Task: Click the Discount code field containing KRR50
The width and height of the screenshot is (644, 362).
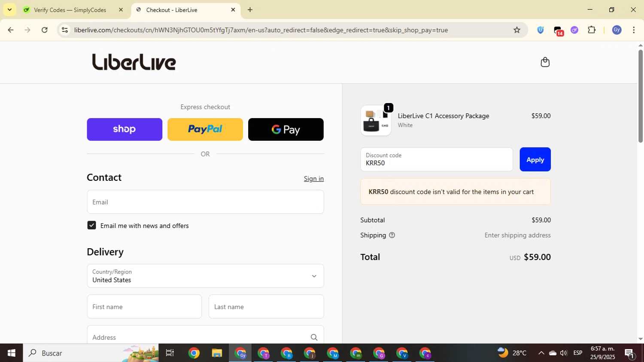Action: tap(437, 159)
